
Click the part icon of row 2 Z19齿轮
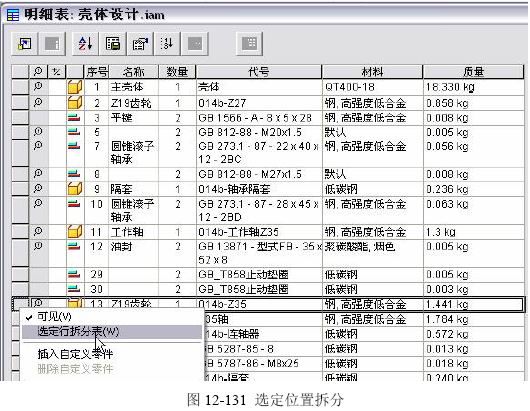[75, 102]
